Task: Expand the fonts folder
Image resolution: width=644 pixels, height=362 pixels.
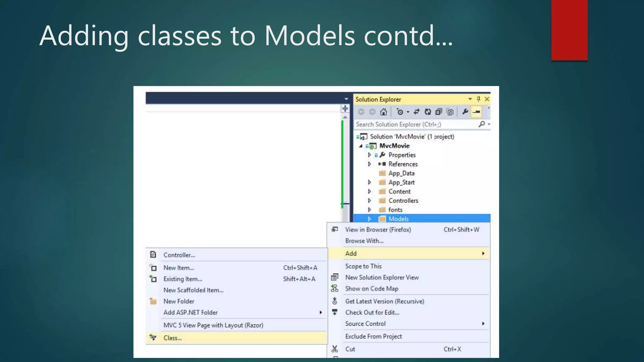Action: coord(369,210)
